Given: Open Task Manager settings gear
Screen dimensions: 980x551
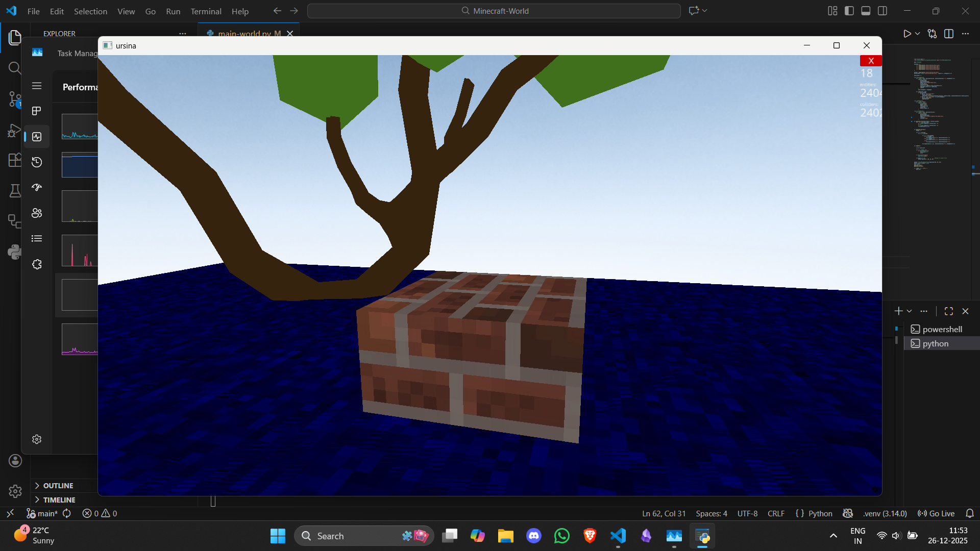Looking at the screenshot, I should 37,439.
